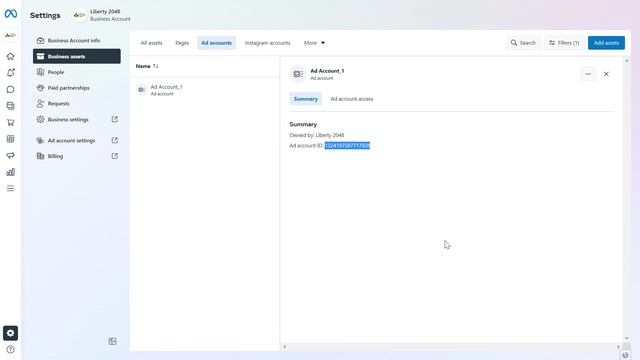Select the Summary tab
640x360 pixels.
click(305, 99)
